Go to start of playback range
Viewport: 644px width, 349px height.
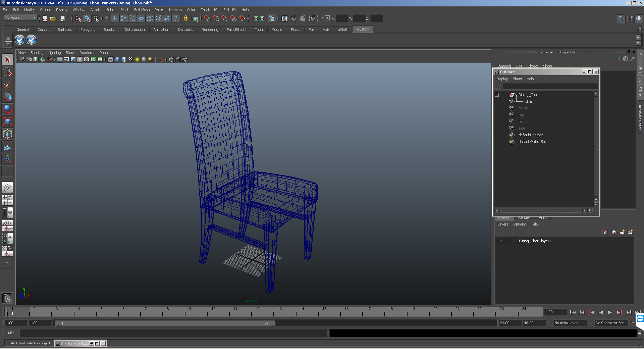pos(573,312)
